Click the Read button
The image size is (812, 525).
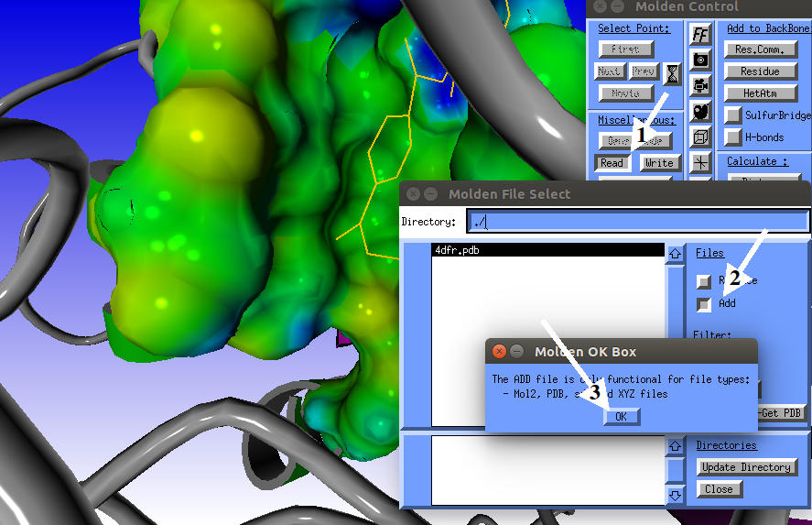612,163
